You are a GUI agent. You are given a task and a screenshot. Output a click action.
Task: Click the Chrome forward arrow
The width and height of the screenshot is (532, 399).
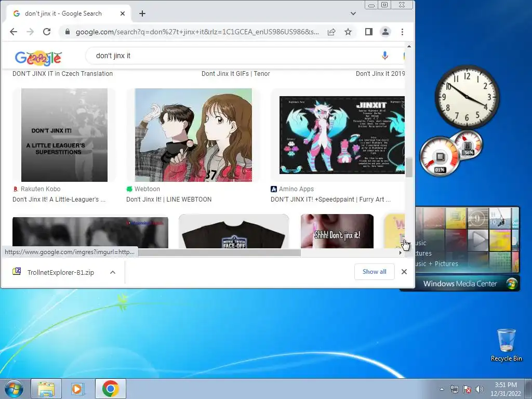click(x=30, y=32)
